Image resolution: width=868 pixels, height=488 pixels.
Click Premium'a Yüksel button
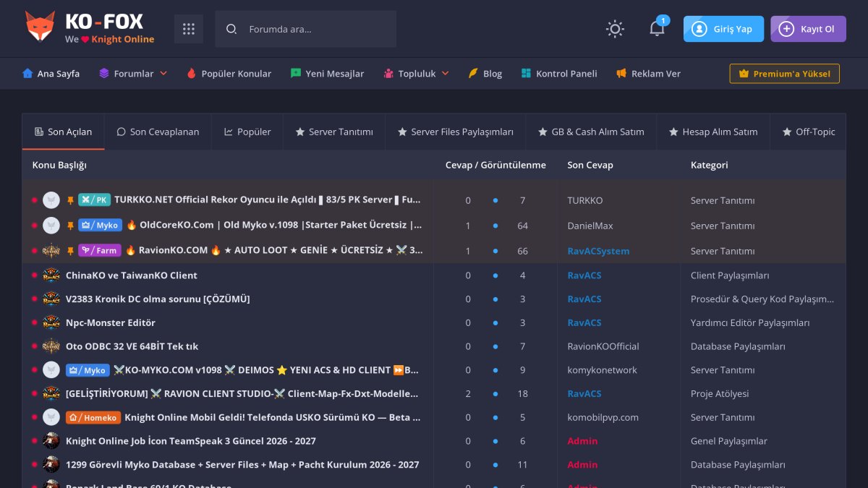pos(785,74)
